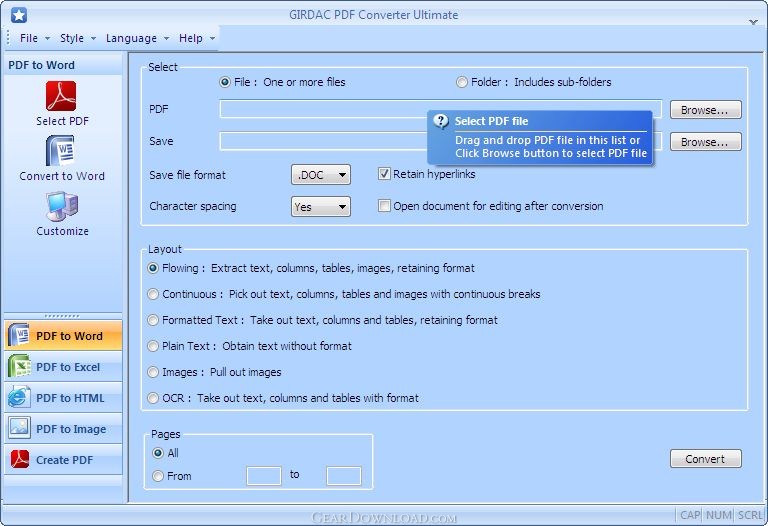768x526 pixels.
Task: Click the NUM status bar indicator
Action: pos(719,515)
